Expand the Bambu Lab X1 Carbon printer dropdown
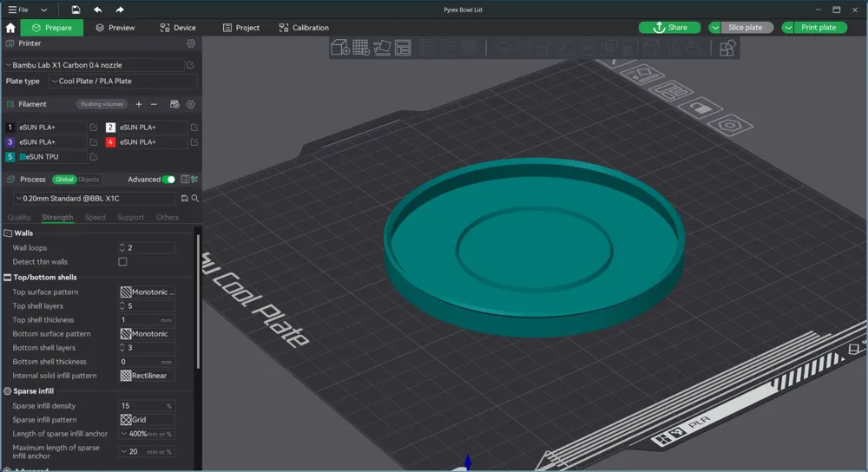The height and width of the screenshot is (472, 868). click(94, 65)
